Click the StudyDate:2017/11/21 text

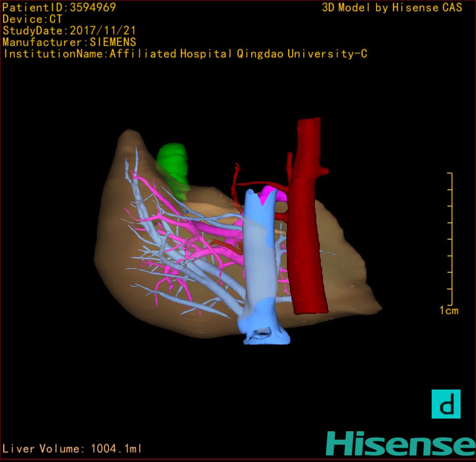(x=69, y=31)
